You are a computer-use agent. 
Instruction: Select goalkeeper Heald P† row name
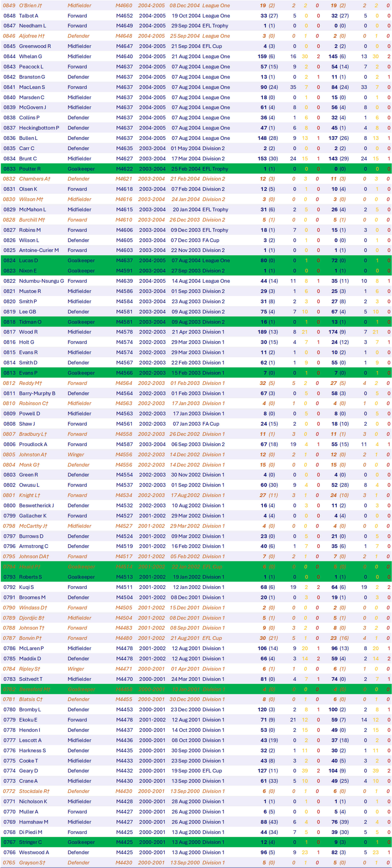(30, 567)
